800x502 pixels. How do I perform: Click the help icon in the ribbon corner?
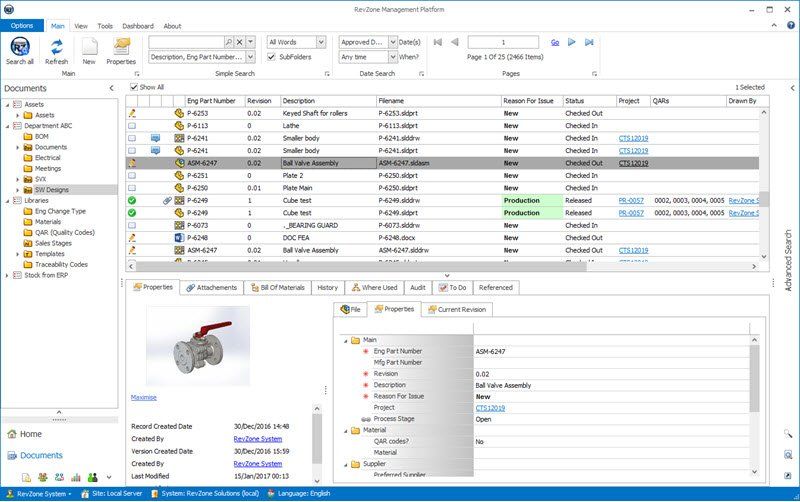(791, 25)
